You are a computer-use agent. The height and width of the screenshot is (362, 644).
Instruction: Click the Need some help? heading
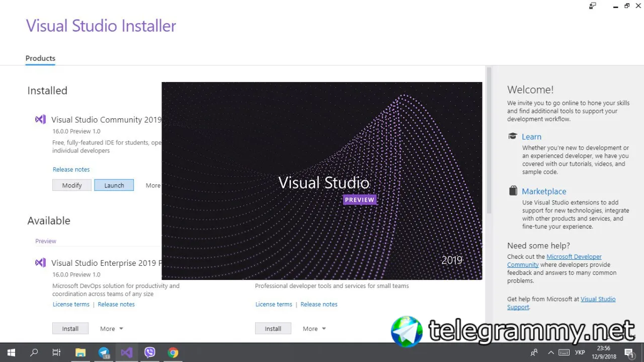tap(538, 246)
